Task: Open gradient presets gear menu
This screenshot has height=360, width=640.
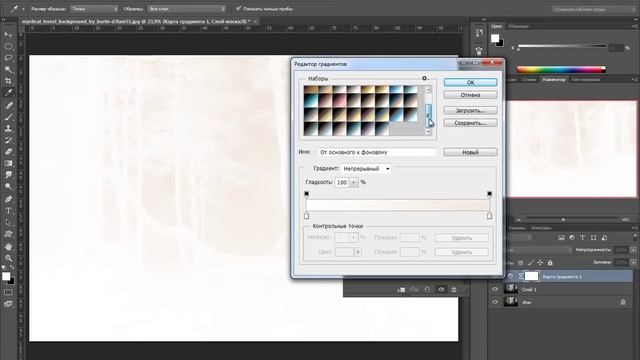Action: pos(425,78)
